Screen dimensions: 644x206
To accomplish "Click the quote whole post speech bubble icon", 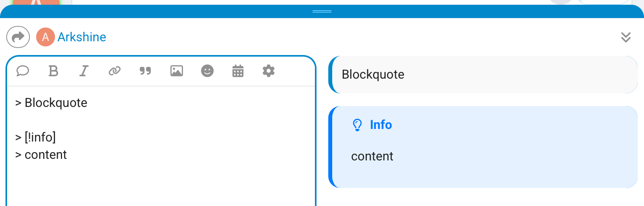I will pyautogui.click(x=23, y=71).
